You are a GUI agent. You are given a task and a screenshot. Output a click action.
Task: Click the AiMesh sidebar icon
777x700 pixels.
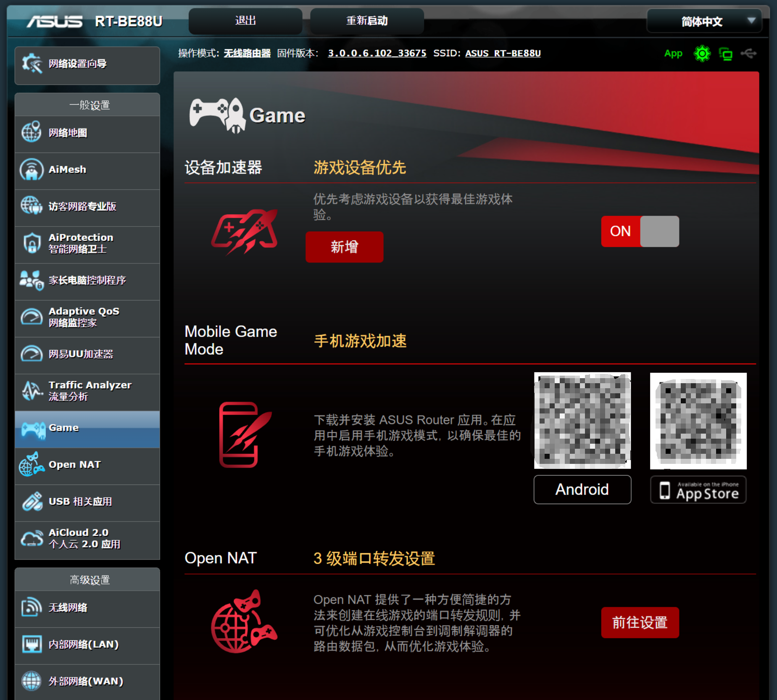32,169
